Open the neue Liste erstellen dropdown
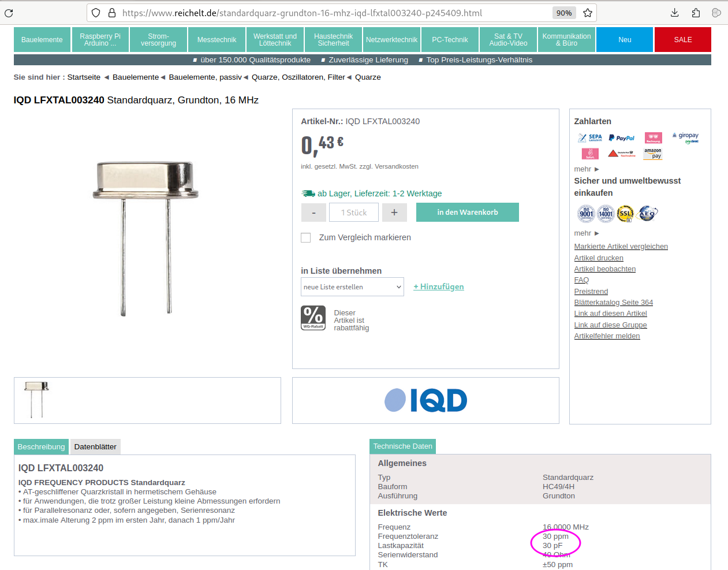The width and height of the screenshot is (728, 570). 352,287
